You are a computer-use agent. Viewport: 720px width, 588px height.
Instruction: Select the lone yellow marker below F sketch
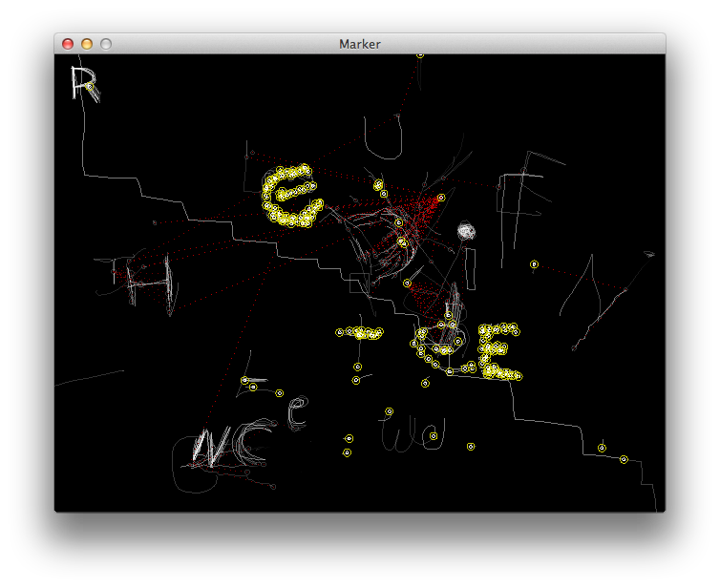534,263
